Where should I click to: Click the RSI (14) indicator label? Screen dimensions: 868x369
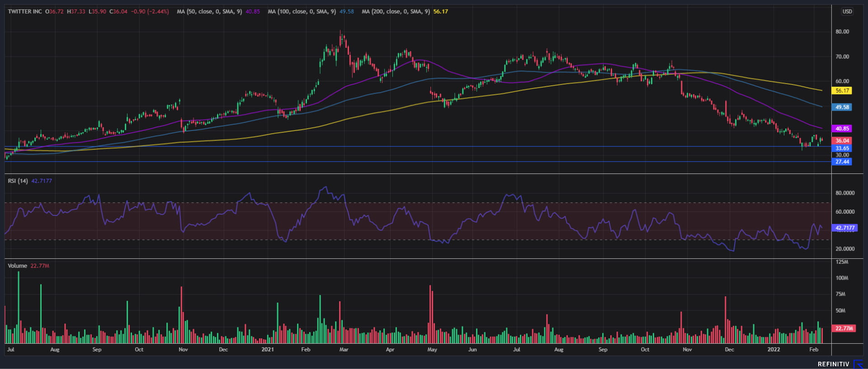pyautogui.click(x=18, y=181)
